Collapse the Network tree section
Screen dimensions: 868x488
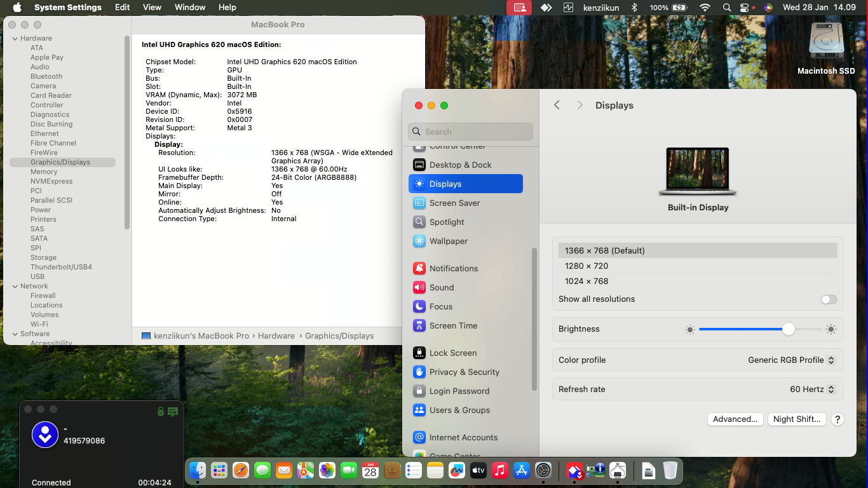[15, 287]
